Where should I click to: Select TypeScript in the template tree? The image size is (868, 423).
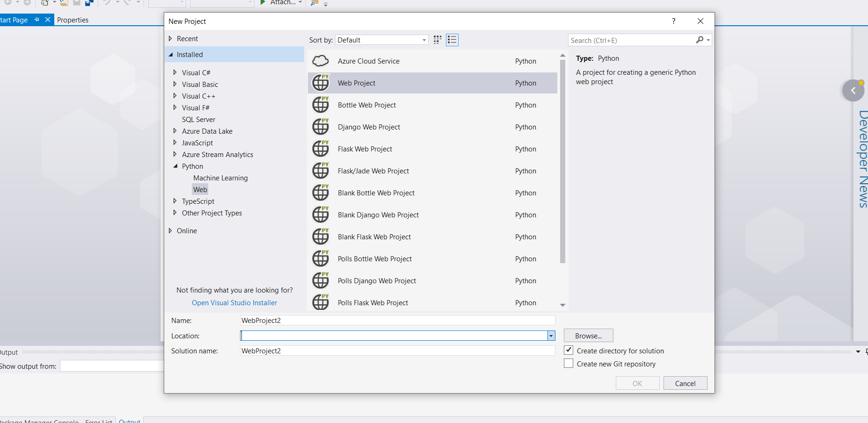(x=198, y=201)
